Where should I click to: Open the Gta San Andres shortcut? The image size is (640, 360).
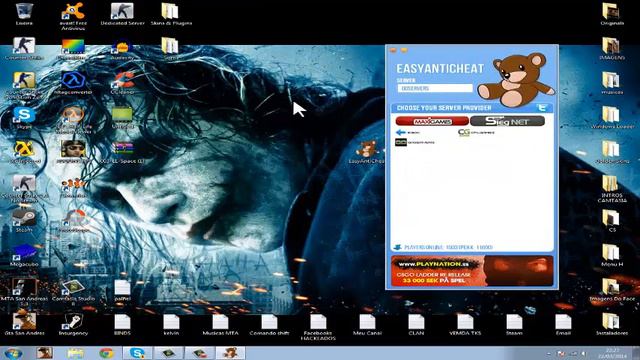(24, 324)
